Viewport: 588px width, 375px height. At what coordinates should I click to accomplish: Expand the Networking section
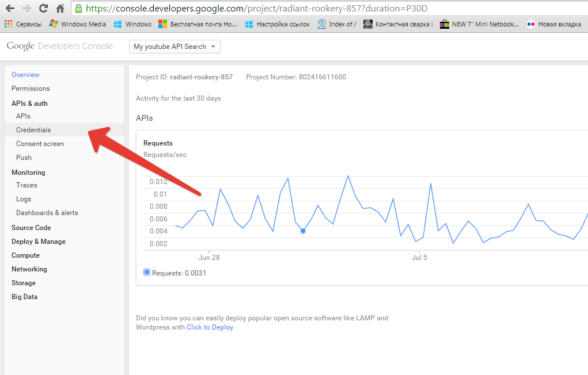point(29,269)
